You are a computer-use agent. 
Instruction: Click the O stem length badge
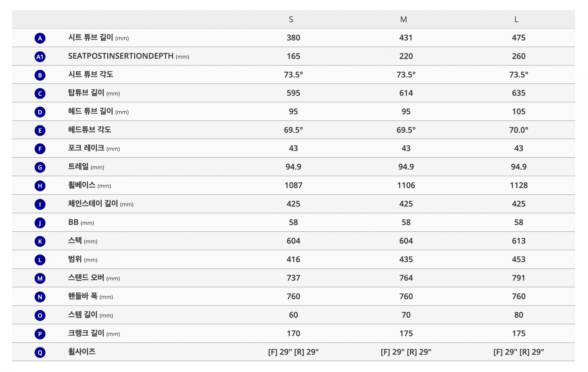coord(40,315)
